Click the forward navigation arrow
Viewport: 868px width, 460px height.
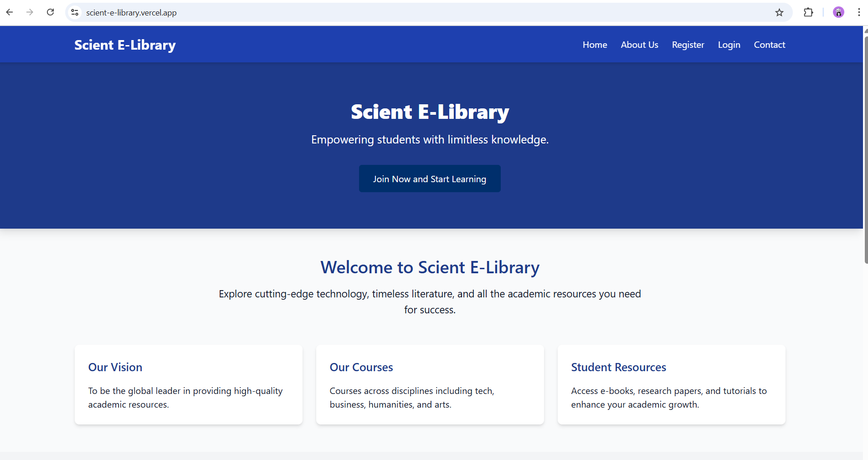[x=30, y=12]
